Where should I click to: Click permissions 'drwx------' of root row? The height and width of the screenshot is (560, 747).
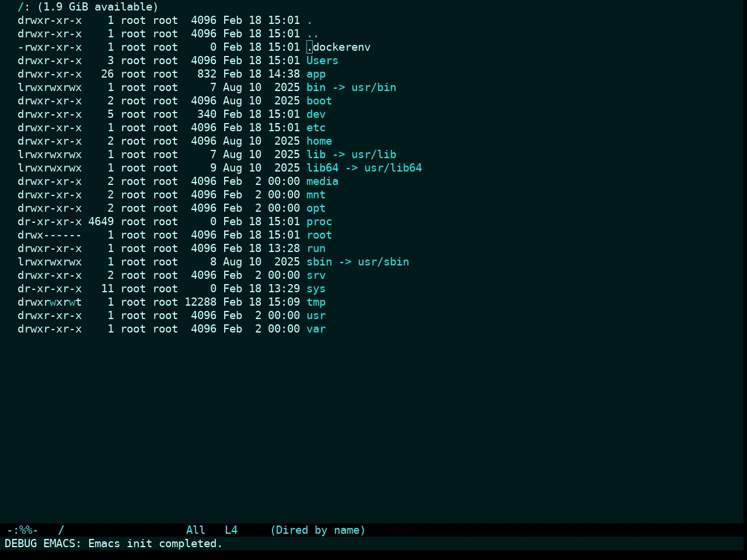[x=50, y=235]
